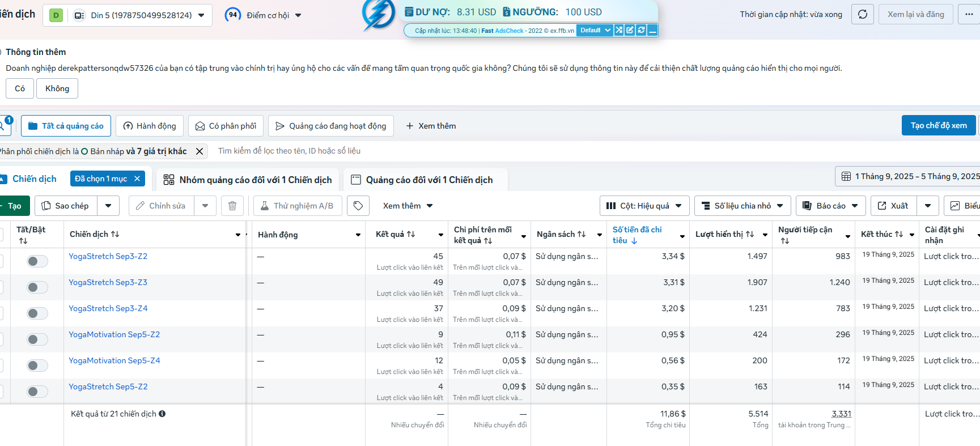Sort by Kết quả column arrows
Screen dimensions: 980x446
(411, 234)
